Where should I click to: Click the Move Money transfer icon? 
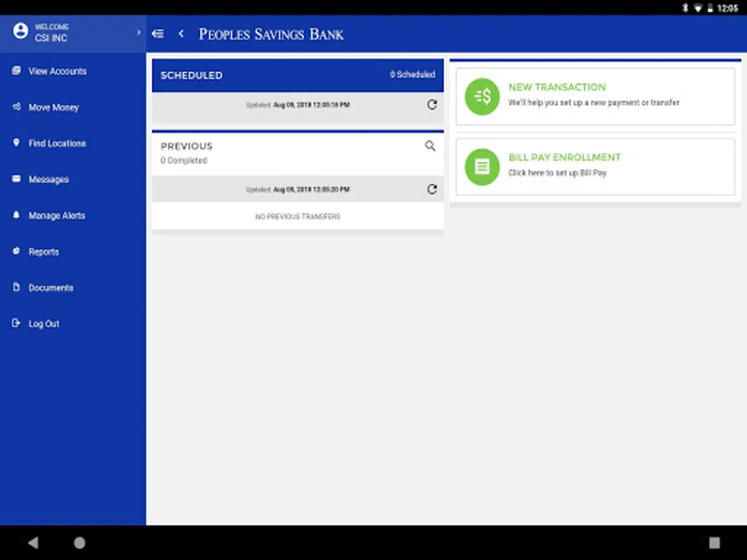(x=16, y=107)
